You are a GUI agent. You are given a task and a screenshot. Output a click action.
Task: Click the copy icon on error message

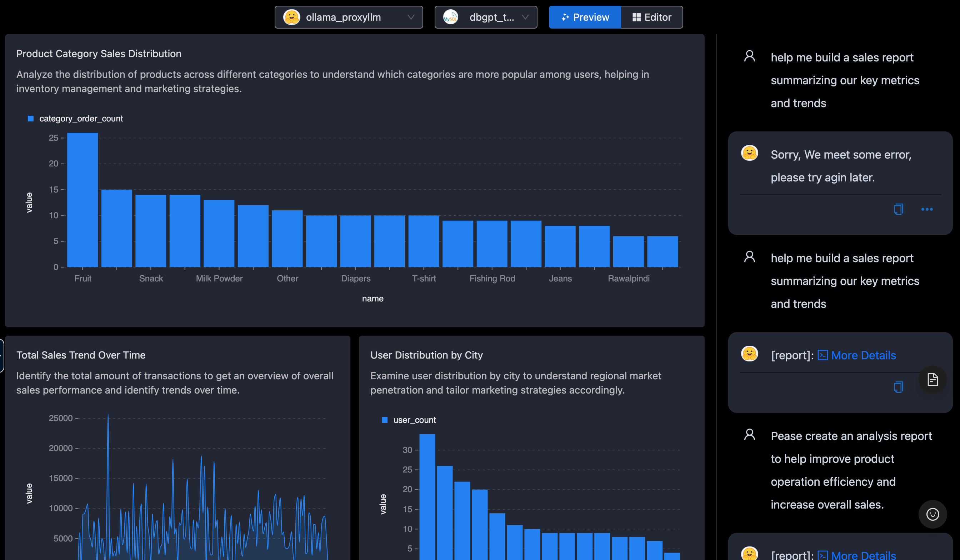pyautogui.click(x=898, y=209)
